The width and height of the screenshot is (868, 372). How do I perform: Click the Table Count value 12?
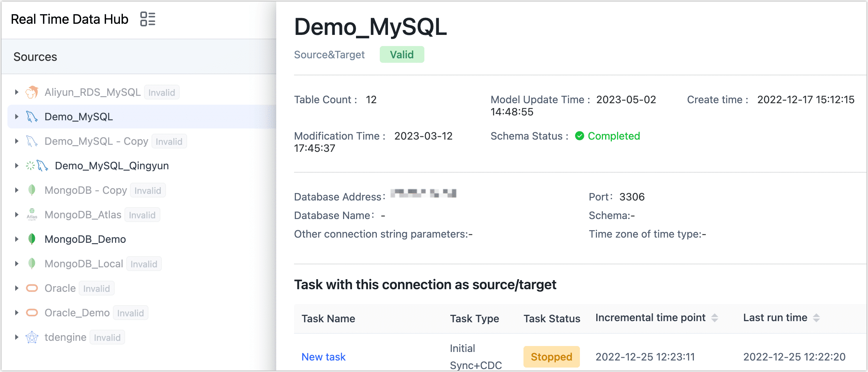(371, 99)
